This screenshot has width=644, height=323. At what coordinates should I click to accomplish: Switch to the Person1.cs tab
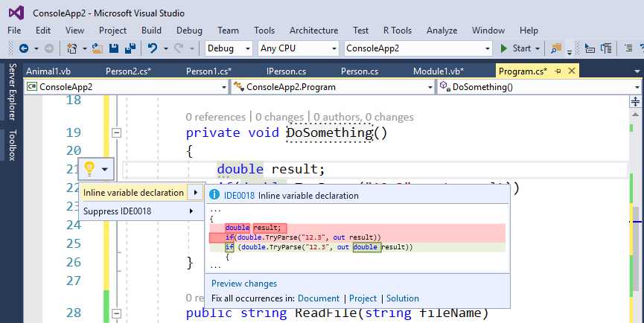tap(208, 71)
